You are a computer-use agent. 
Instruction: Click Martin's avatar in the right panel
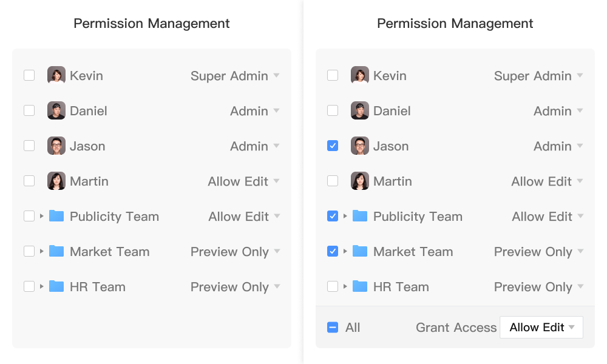359,181
